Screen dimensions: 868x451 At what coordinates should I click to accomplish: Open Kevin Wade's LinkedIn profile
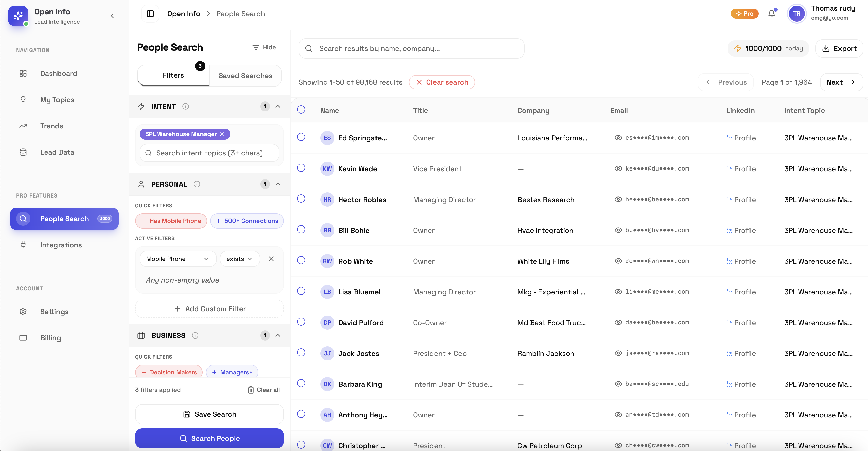point(741,169)
